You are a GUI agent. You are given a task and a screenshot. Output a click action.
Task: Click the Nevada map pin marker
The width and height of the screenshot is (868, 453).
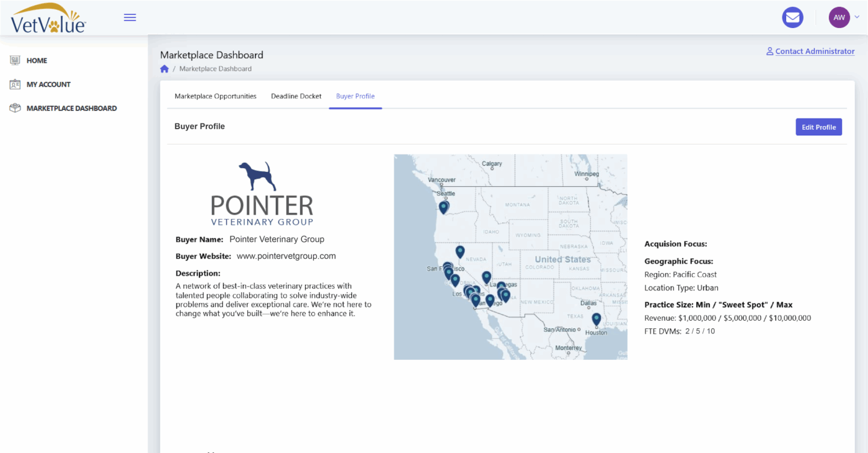click(460, 251)
